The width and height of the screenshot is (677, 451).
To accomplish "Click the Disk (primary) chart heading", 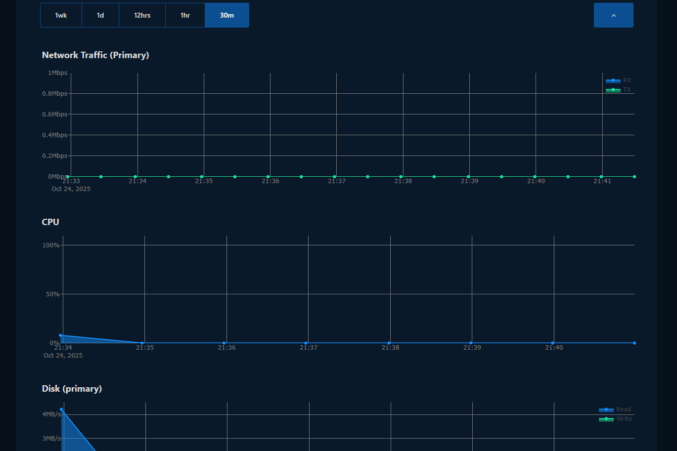I will 71,388.
